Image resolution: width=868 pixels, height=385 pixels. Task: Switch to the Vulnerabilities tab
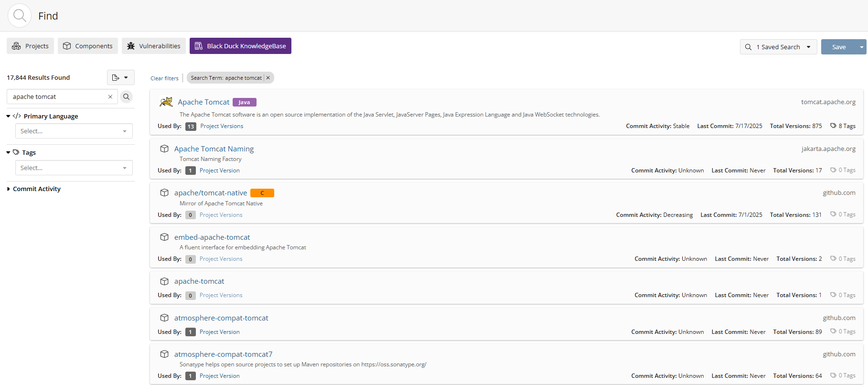pyautogui.click(x=154, y=46)
